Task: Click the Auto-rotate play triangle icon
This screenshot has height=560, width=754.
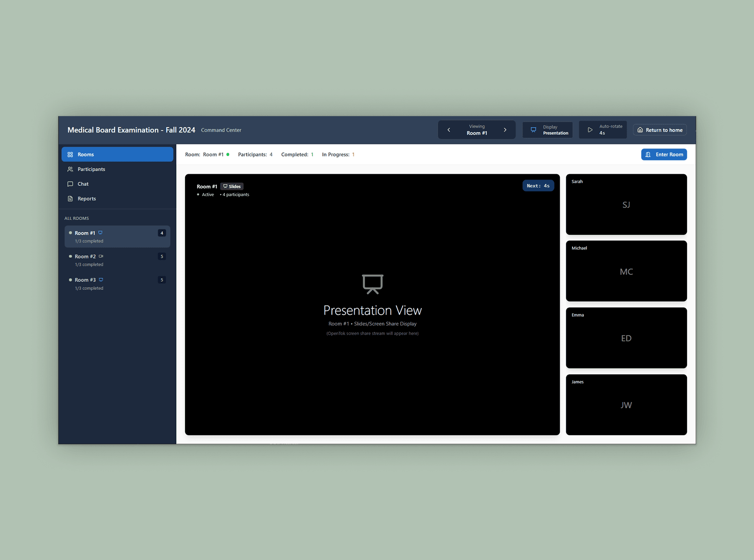Action: coord(590,130)
